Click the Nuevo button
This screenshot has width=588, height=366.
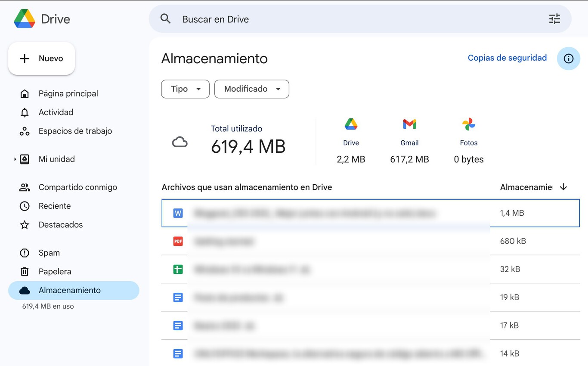41,59
